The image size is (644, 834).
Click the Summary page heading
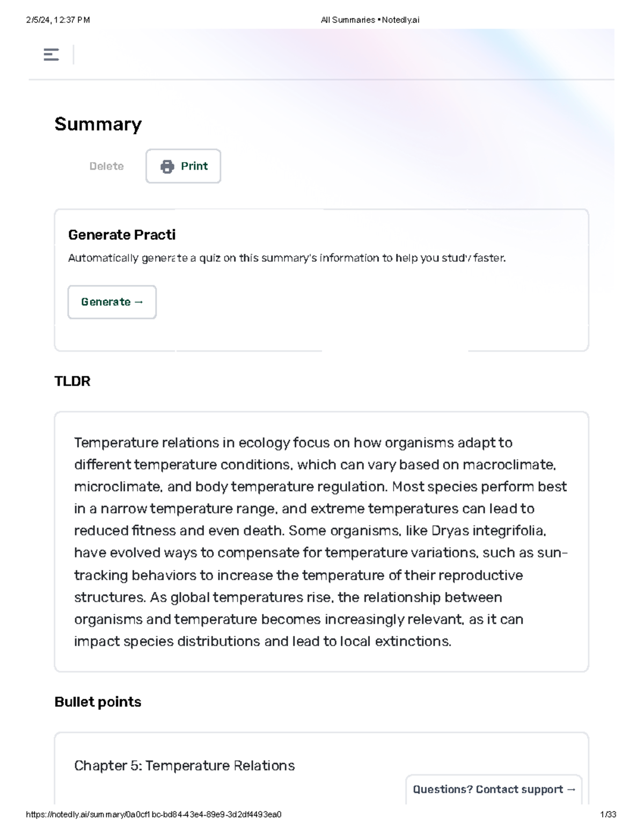[x=98, y=124]
